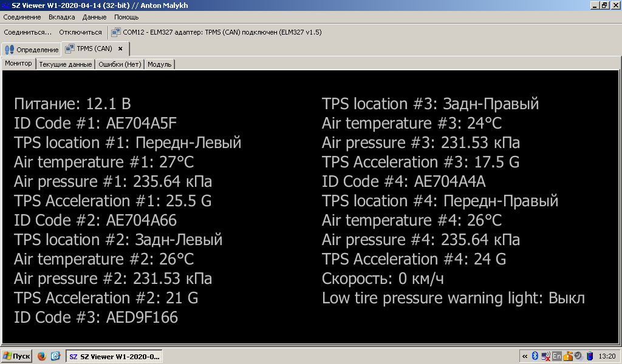Switch to the Определение tab
622x364 pixels.
coord(32,49)
